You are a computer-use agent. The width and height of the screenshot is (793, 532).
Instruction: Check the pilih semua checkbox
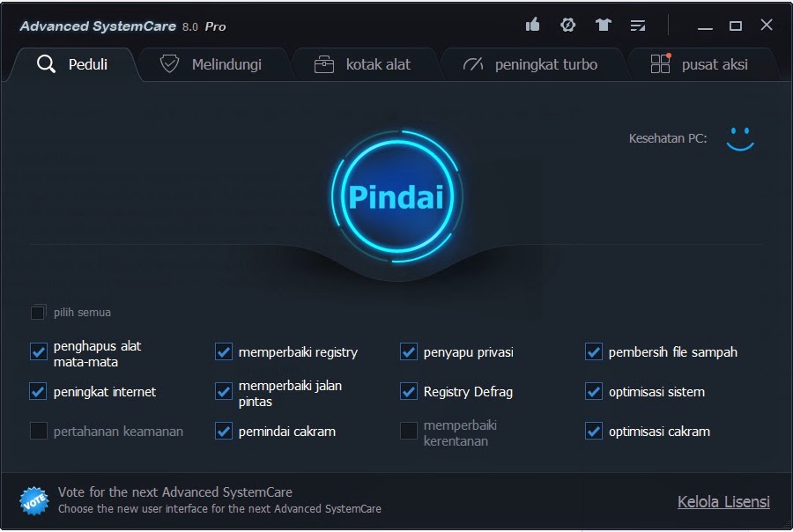(38, 313)
